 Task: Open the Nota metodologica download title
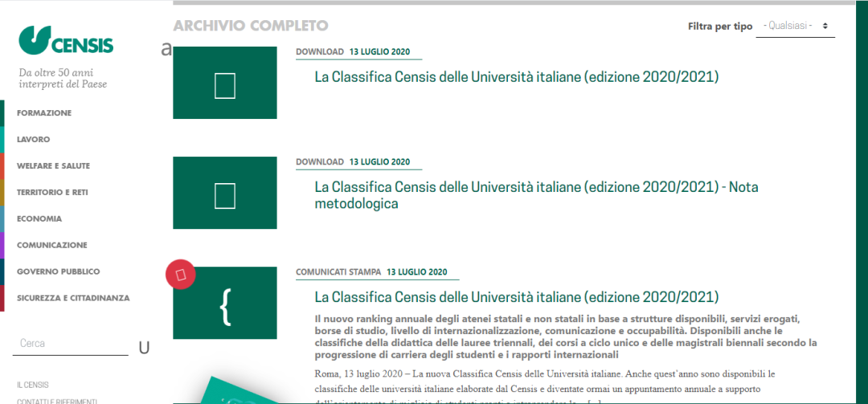click(x=536, y=195)
